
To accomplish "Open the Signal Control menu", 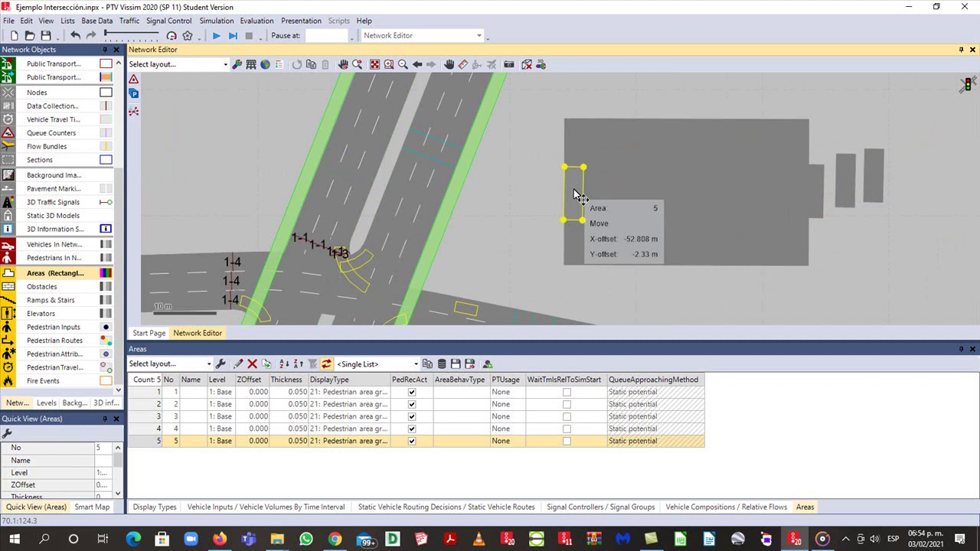I will [168, 21].
